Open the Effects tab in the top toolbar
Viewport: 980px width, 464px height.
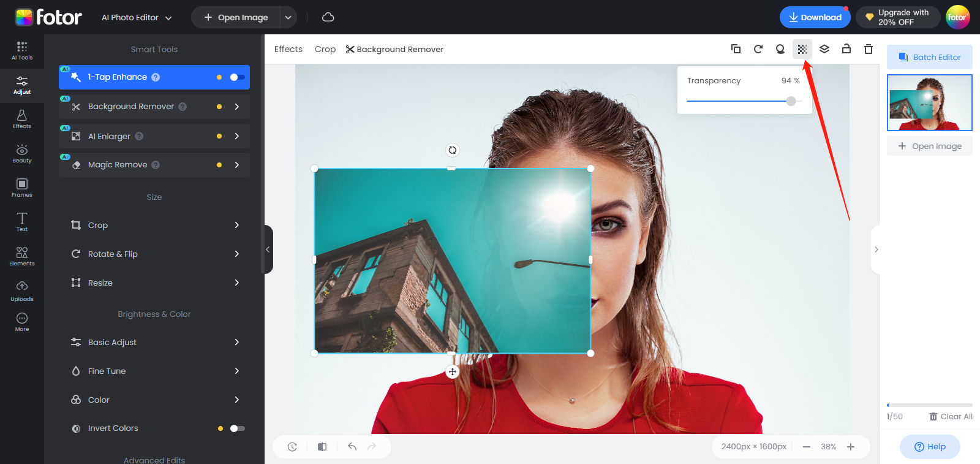(288, 49)
